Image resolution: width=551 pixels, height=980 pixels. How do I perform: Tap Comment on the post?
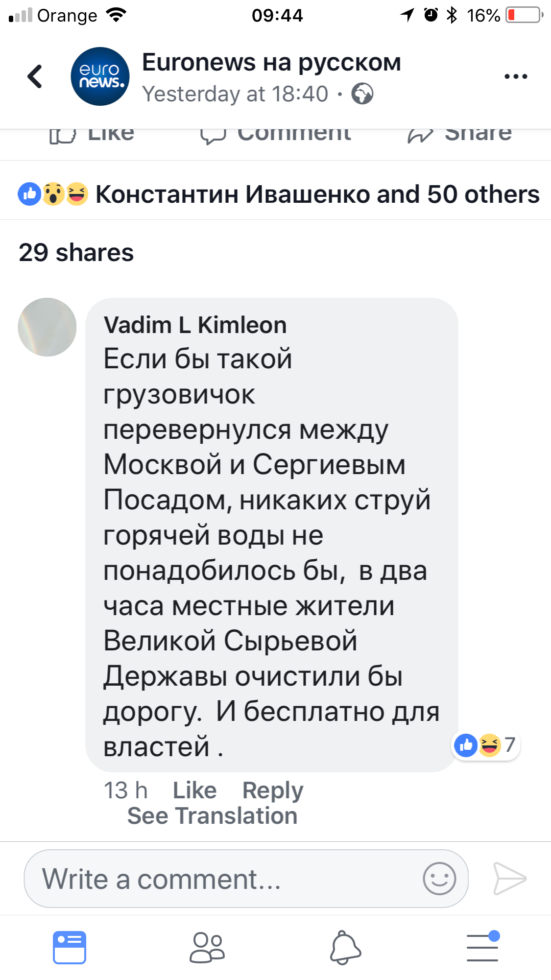[276, 134]
